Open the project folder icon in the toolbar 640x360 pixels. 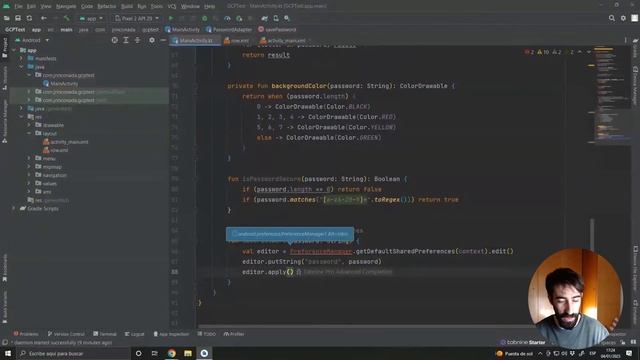point(7,18)
